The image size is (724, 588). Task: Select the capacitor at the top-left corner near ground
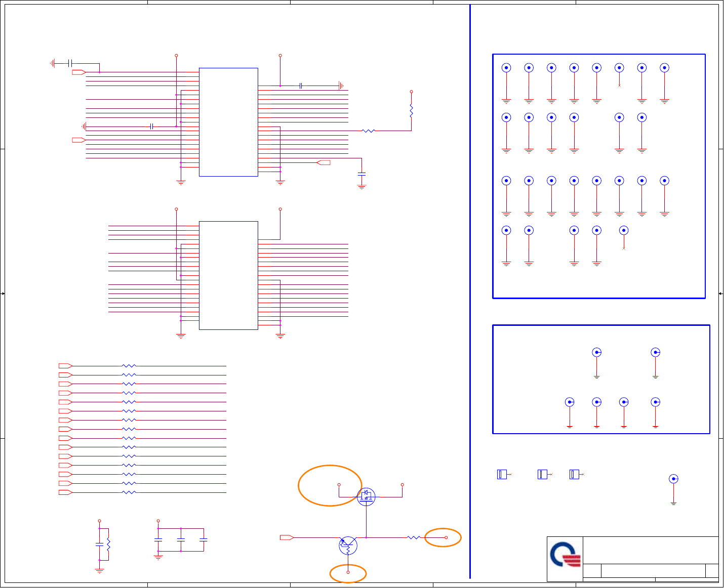(70, 63)
